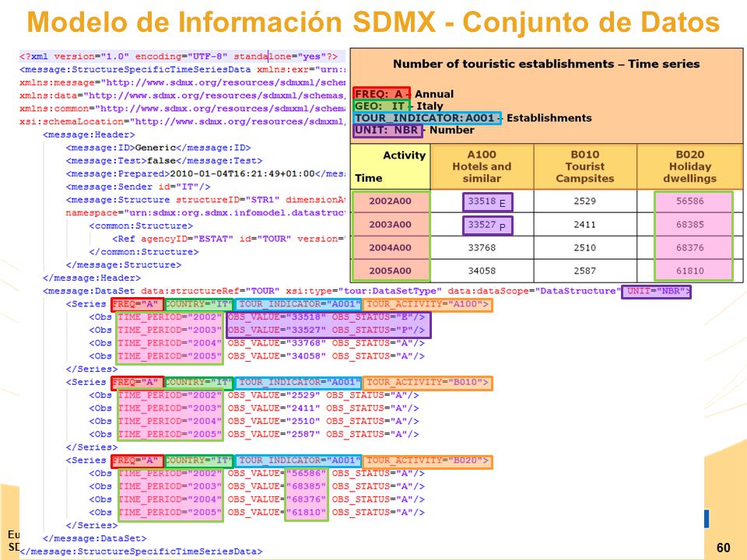Click the '<message:StructureSpecificTimeSeriesData' opening tag line
The height and width of the screenshot is (560, 747).
pyautogui.click(x=182, y=69)
